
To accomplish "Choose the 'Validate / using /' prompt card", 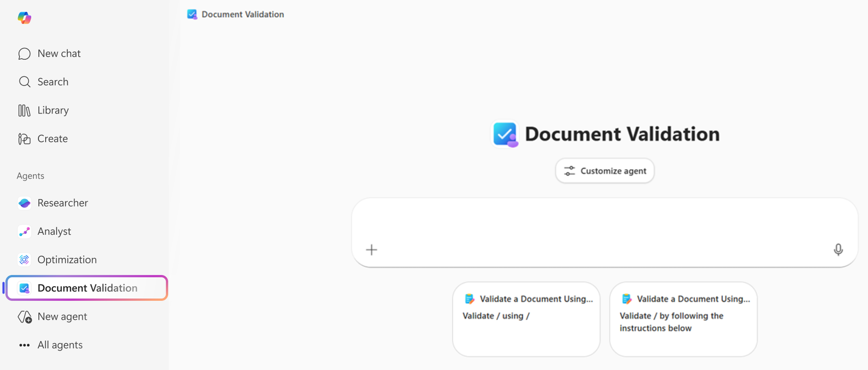I will pos(526,319).
